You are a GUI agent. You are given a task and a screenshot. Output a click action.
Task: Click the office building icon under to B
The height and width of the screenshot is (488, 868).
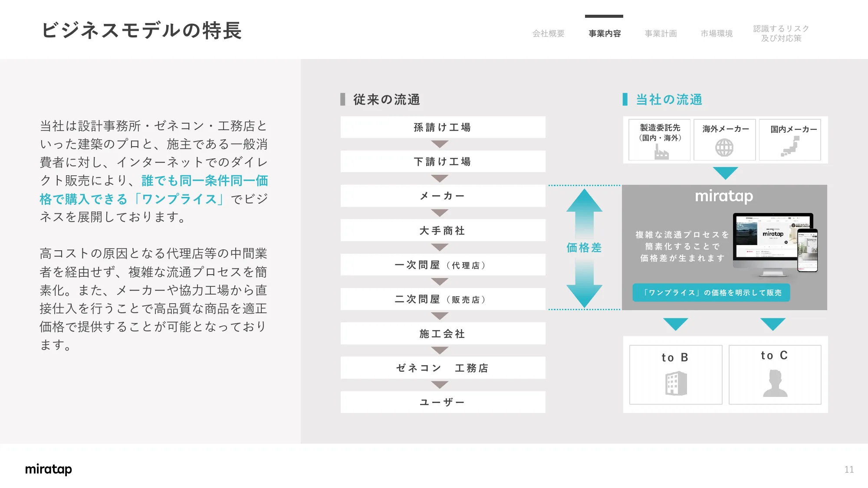point(676,383)
